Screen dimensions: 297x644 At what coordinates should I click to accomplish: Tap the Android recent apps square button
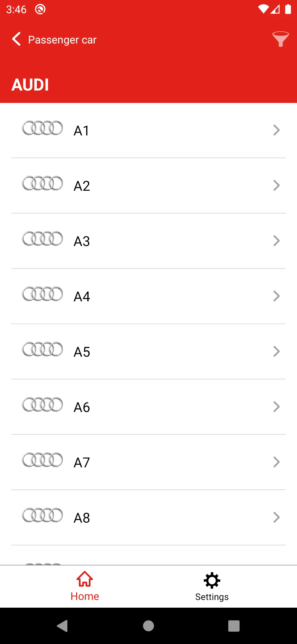point(234,626)
